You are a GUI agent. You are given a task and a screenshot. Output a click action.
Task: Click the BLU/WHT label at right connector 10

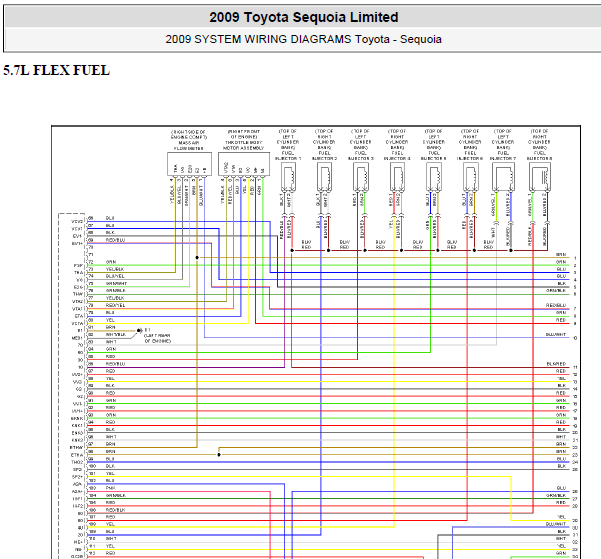pyautogui.click(x=556, y=335)
